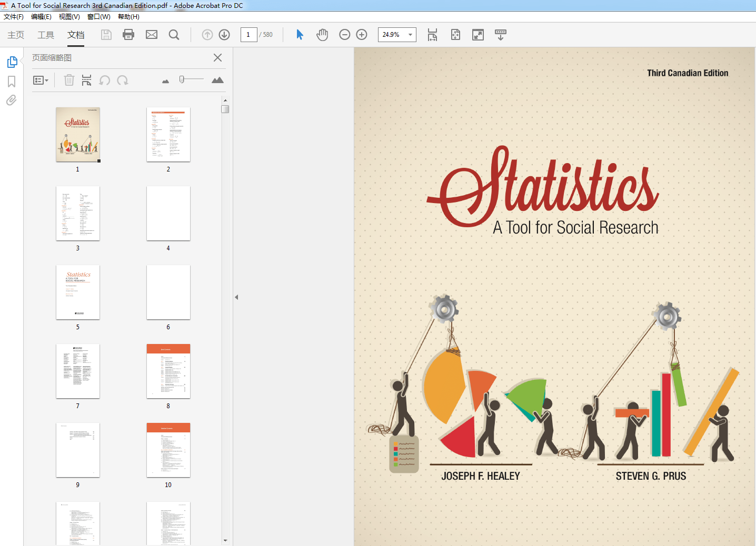
Task: Collapse the navigation pane with the arrow
Action: tap(236, 296)
